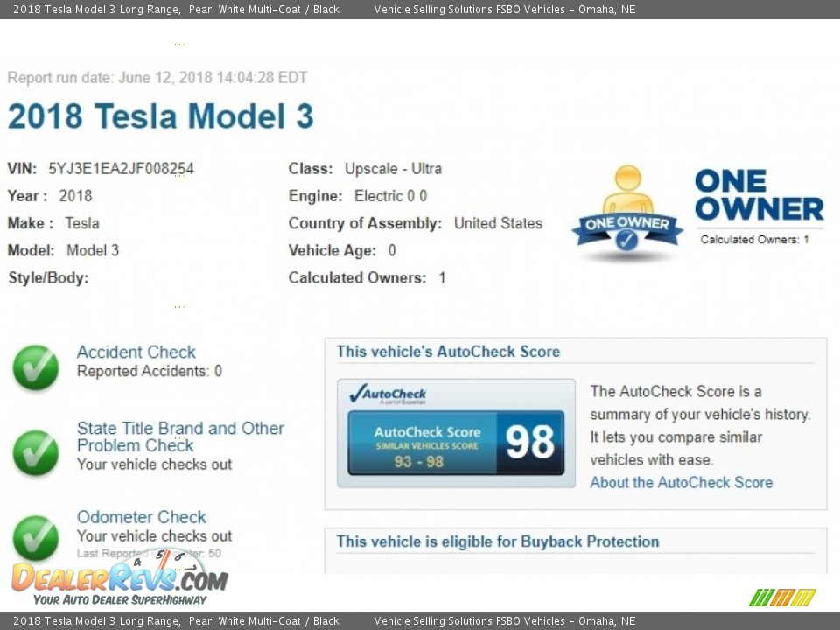Click the AutoCheck Score 98 value
This screenshot has height=630, width=840.
pyautogui.click(x=530, y=443)
